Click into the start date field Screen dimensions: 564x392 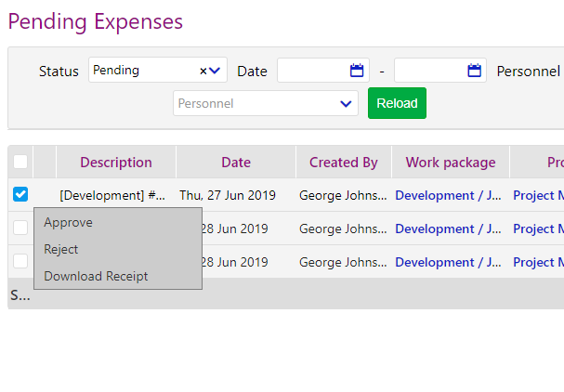tap(311, 71)
